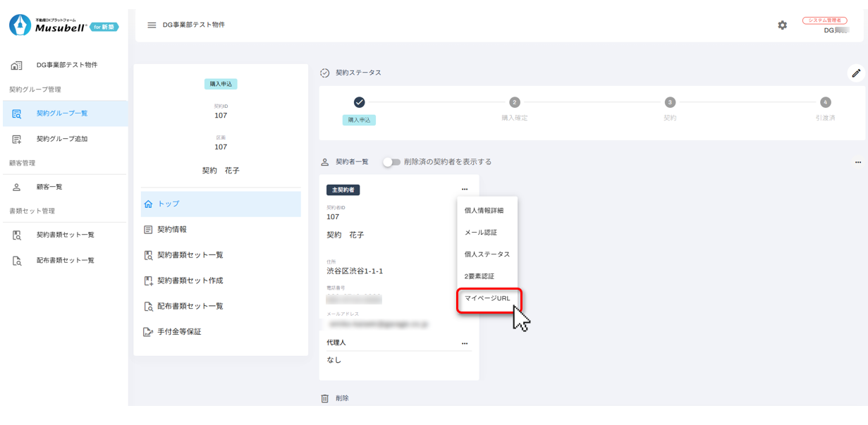This screenshot has height=425, width=868.
Task: Choose メール認証 in the context menu
Action: click(481, 233)
